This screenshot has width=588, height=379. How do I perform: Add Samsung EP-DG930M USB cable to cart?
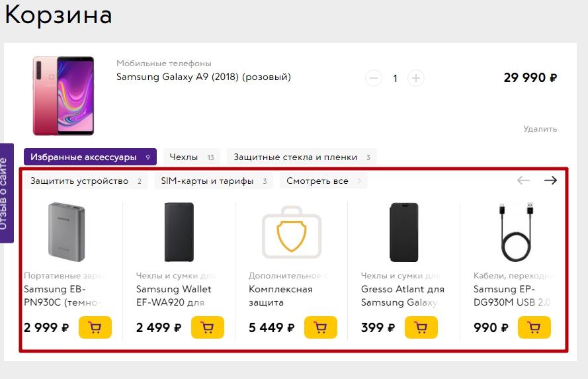coord(534,327)
